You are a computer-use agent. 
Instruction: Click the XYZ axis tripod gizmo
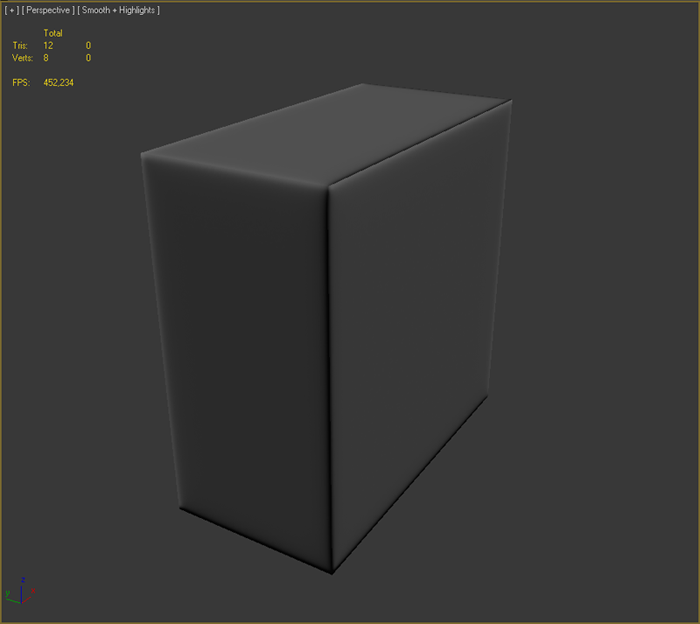click(x=21, y=591)
